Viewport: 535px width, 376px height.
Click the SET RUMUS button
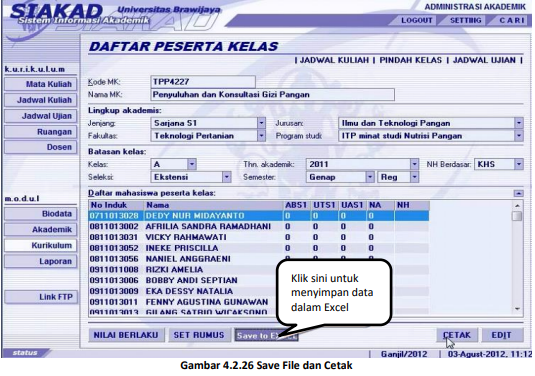click(199, 335)
